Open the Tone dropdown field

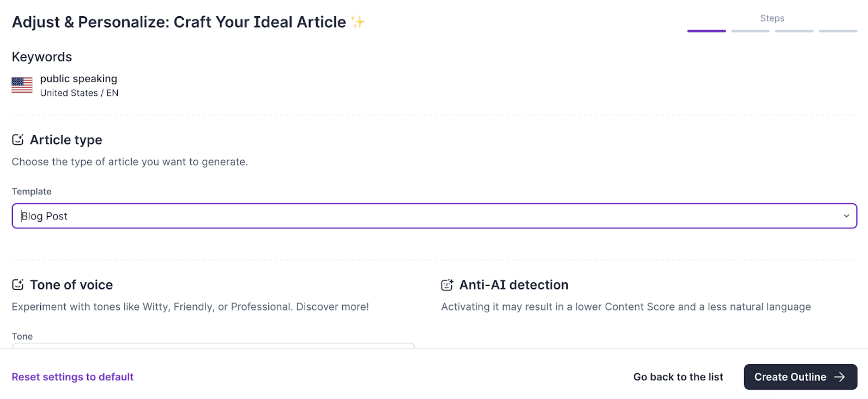tap(213, 345)
